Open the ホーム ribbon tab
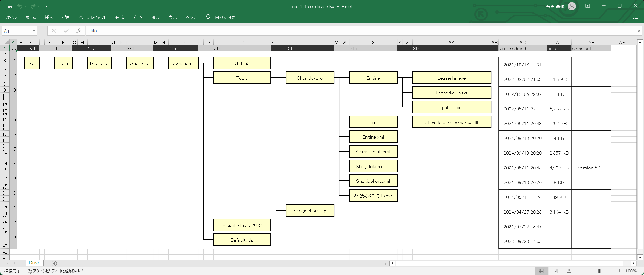The image size is (644, 275). click(31, 17)
